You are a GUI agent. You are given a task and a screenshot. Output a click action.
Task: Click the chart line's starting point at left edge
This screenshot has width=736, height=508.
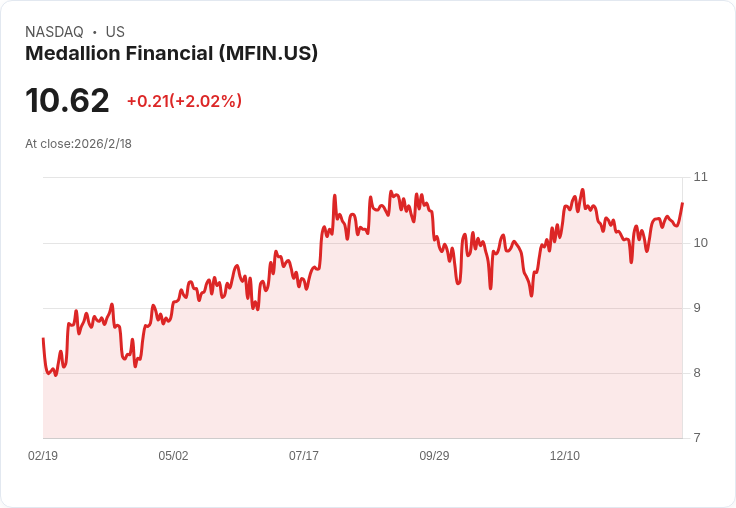[43, 339]
